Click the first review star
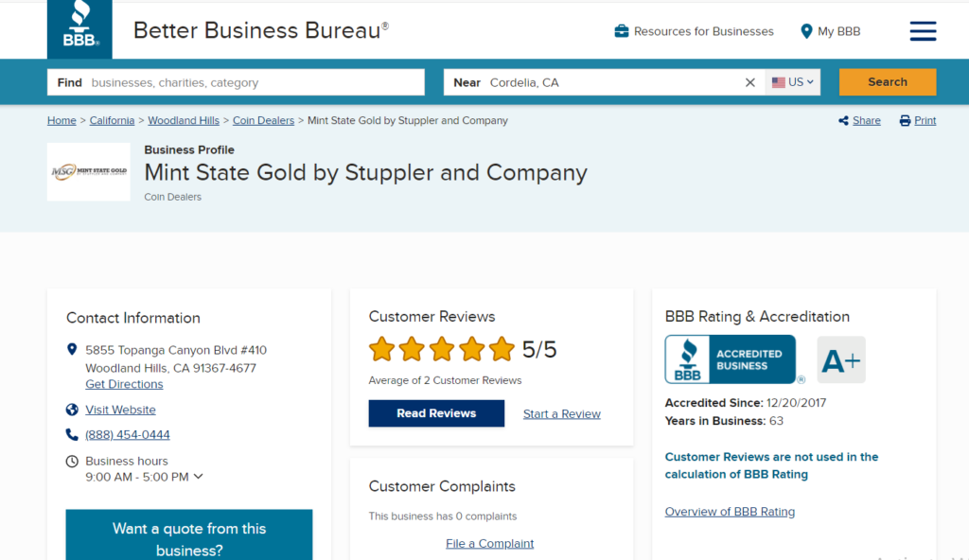 tap(382, 349)
